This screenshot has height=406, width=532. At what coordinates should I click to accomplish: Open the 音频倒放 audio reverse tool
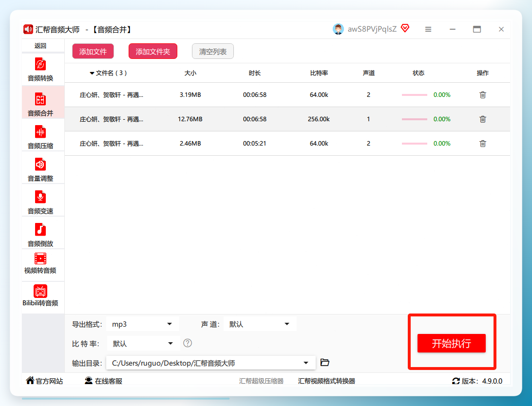40,234
